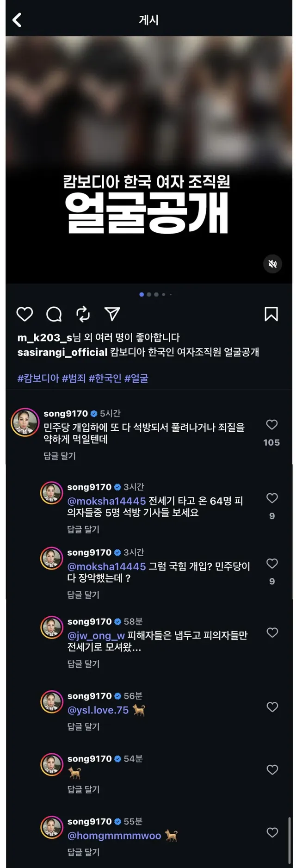Image resolution: width=296 pixels, height=868 pixels.
Task: Open the @moksha14445 mention in the 64명 reply
Action: pos(107,501)
